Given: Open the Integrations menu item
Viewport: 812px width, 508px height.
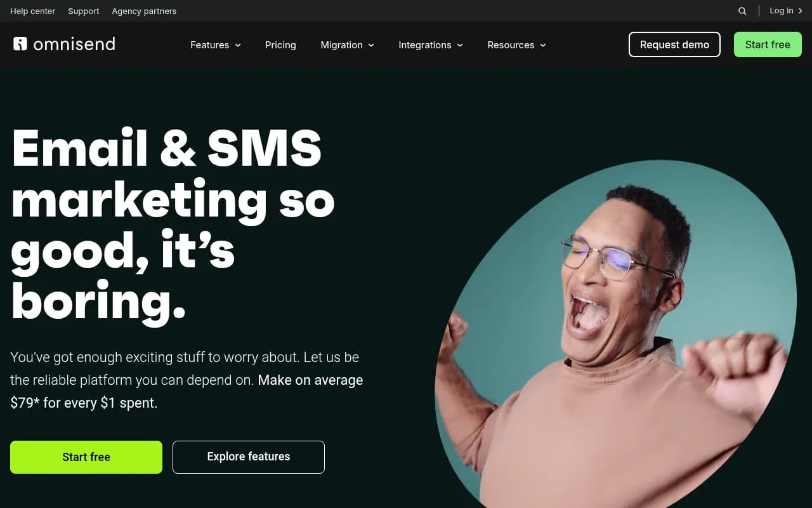Looking at the screenshot, I should pos(425,45).
